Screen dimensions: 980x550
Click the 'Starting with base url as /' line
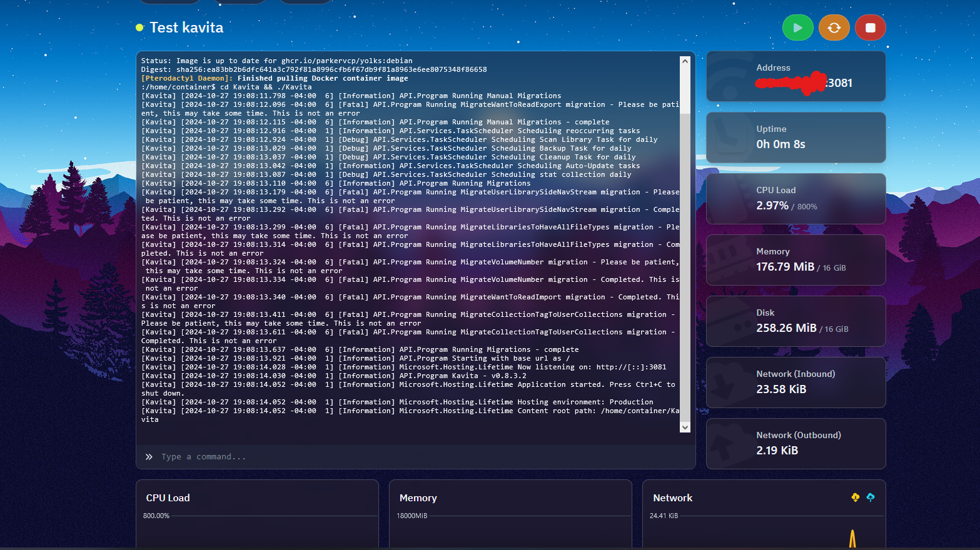tap(356, 358)
